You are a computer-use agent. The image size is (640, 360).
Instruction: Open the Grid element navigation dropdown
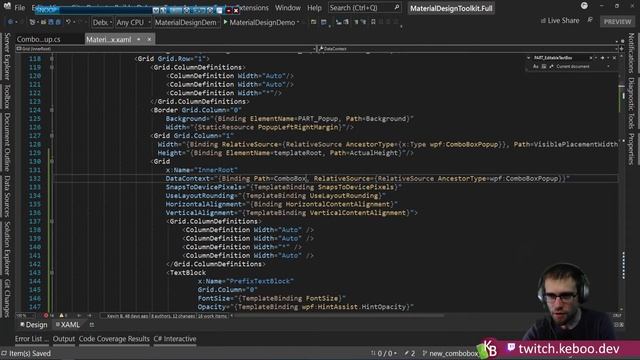(x=166, y=49)
